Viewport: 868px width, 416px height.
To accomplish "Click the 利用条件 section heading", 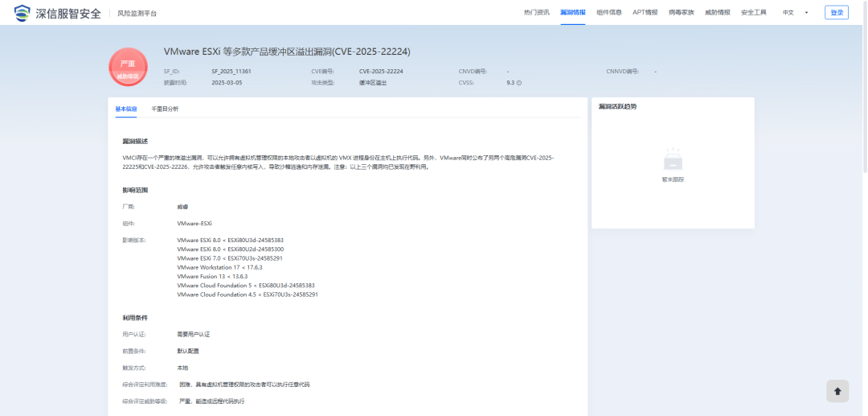I will tap(135, 318).
